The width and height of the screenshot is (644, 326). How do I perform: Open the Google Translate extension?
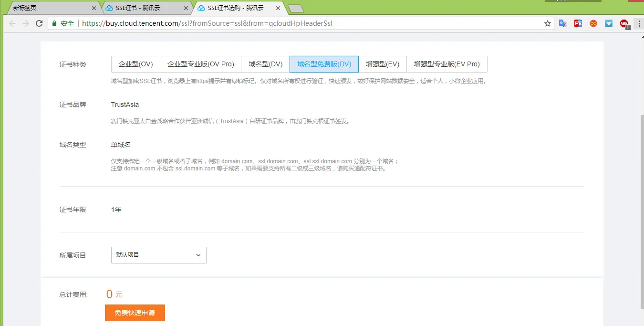pos(563,23)
